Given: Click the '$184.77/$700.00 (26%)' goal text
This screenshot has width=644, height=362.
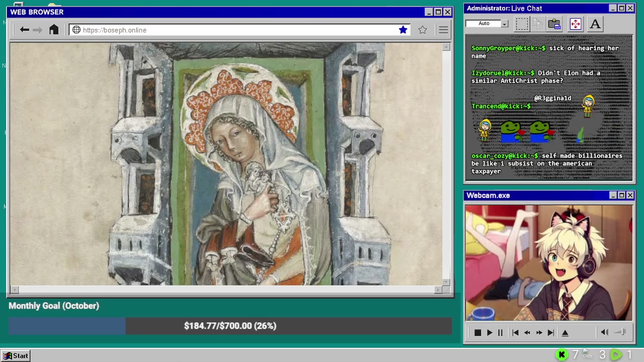Looking at the screenshot, I should pos(230,326).
